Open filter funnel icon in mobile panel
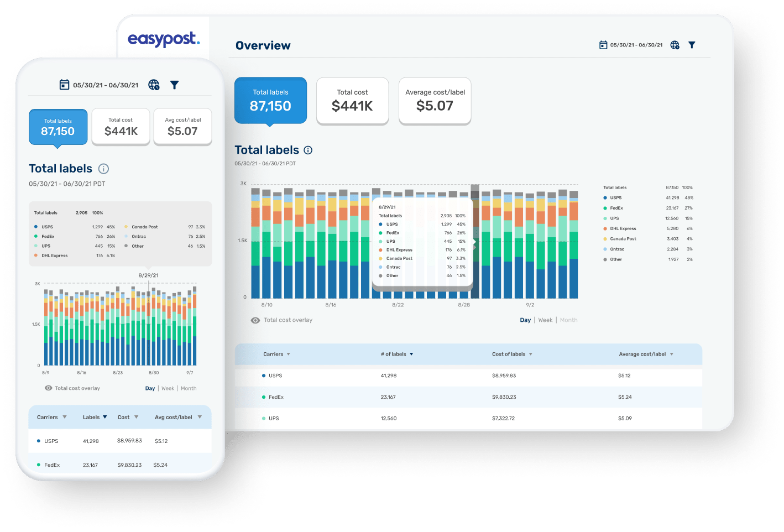The height and width of the screenshot is (532, 784). [175, 85]
